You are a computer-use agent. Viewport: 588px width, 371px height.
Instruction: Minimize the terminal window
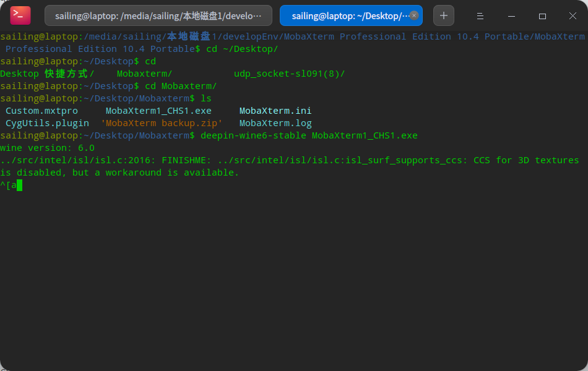[x=511, y=15]
